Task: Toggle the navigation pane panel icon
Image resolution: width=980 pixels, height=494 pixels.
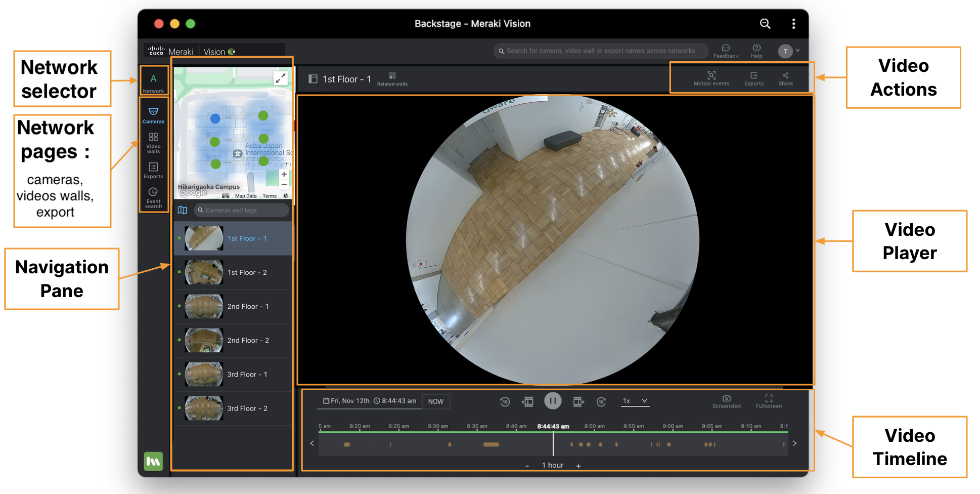Action: point(313,79)
